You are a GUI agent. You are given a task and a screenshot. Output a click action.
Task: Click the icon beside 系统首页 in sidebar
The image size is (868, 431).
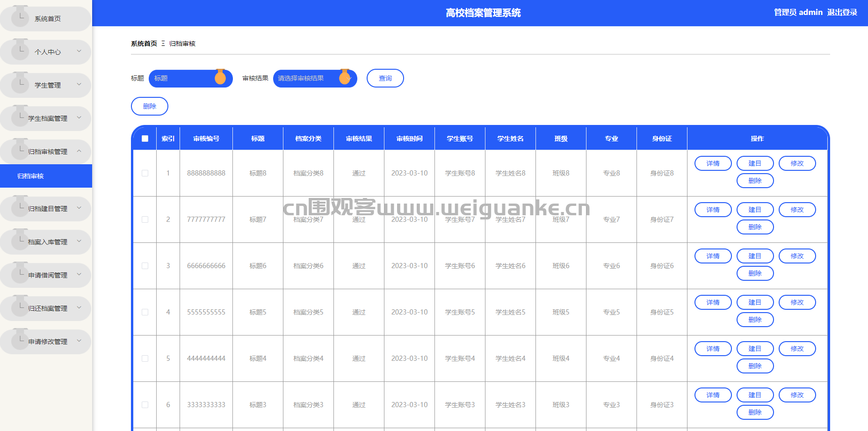20,17
